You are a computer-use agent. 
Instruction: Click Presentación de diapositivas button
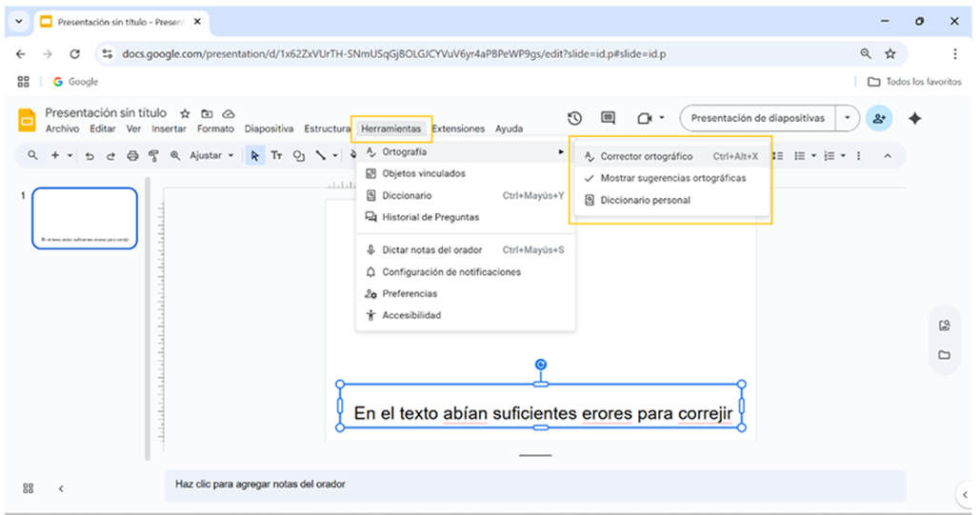pos(757,118)
